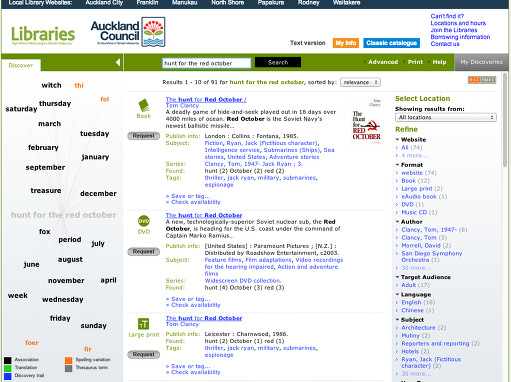The image size is (511, 382).
Task: Collapse the Subject refine section
Action: click(x=397, y=320)
